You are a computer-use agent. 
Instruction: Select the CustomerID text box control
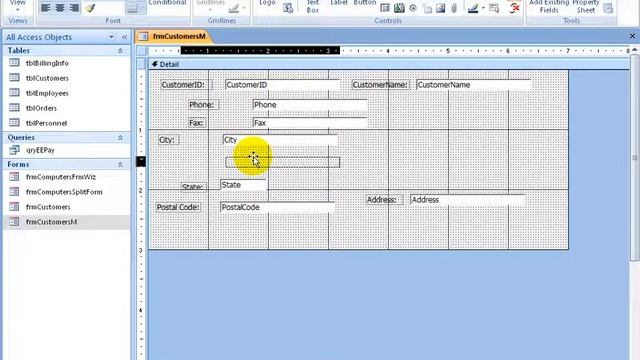(282, 85)
